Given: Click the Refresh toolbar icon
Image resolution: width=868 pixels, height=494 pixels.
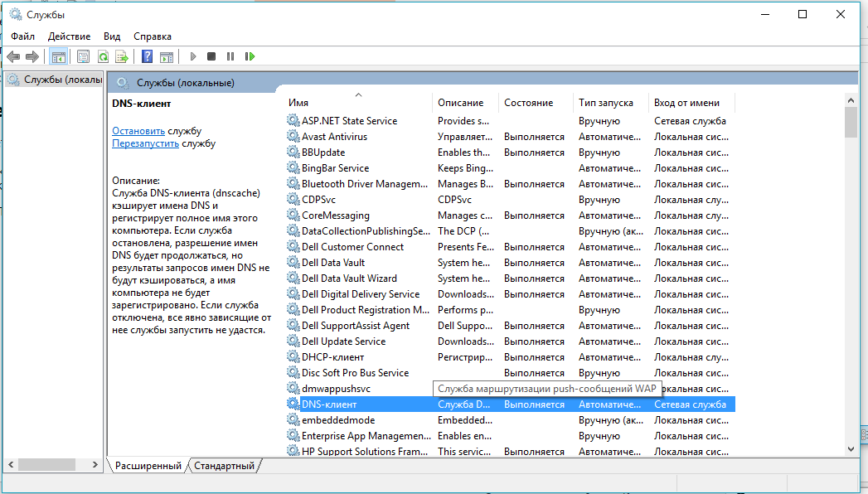Looking at the screenshot, I should (x=103, y=56).
